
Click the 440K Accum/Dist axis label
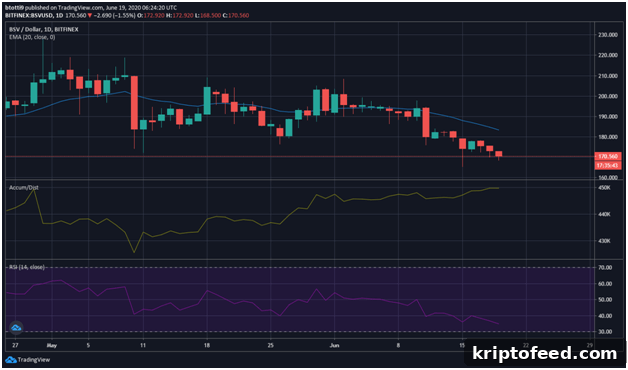604,214
